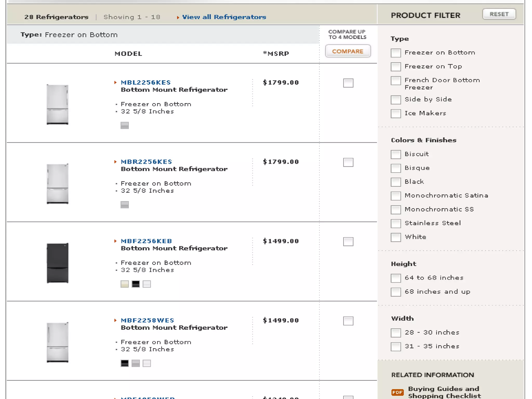Check the 68 inches and up height filter
The height and width of the screenshot is (399, 532).
coord(396,292)
